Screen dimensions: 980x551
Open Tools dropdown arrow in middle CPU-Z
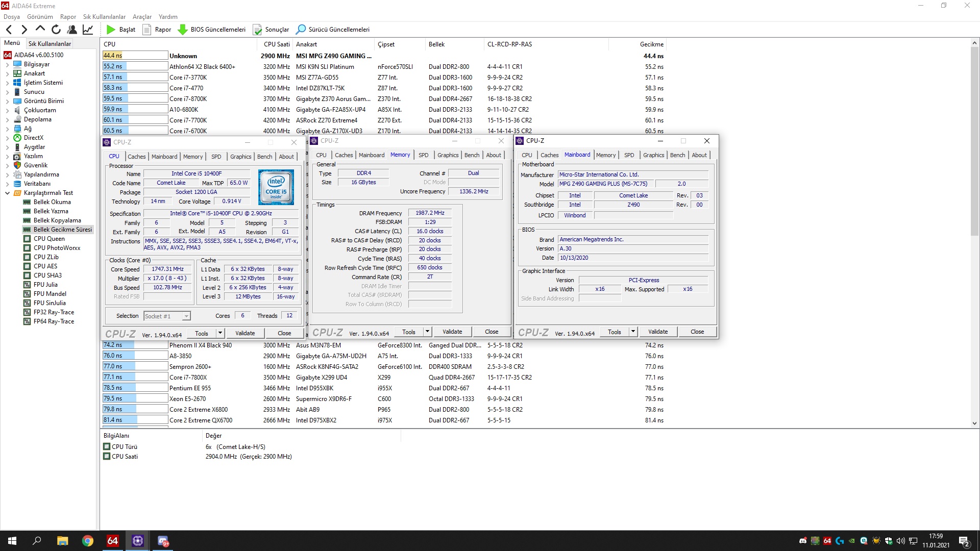[428, 332]
